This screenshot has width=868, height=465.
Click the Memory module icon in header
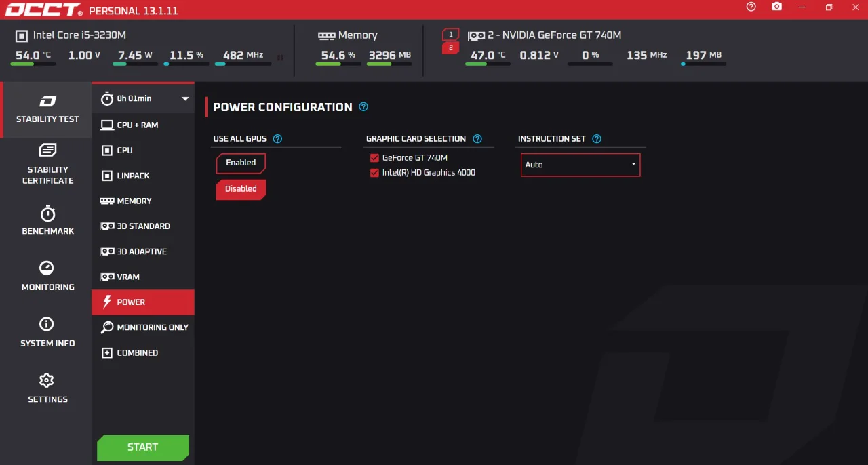(x=326, y=35)
